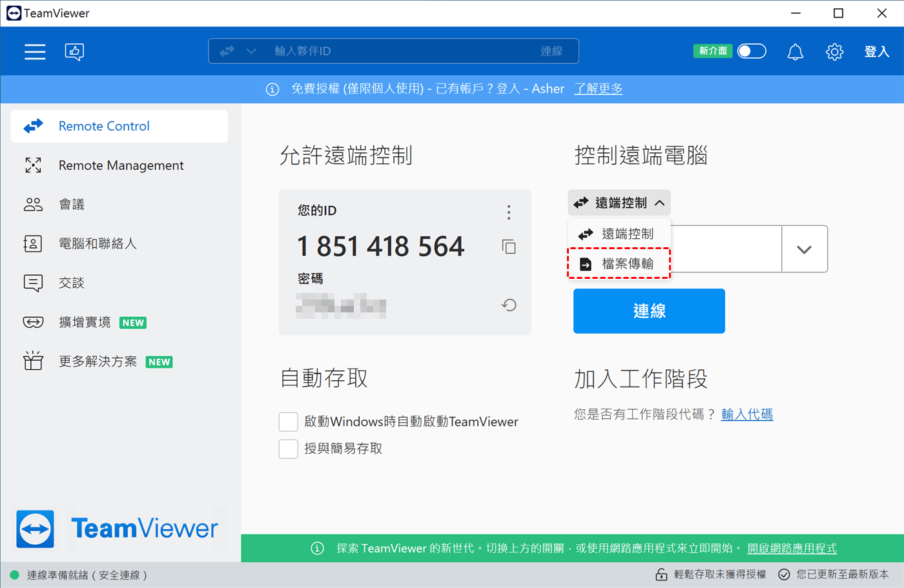Open the 擴增實境 section

tap(119, 322)
